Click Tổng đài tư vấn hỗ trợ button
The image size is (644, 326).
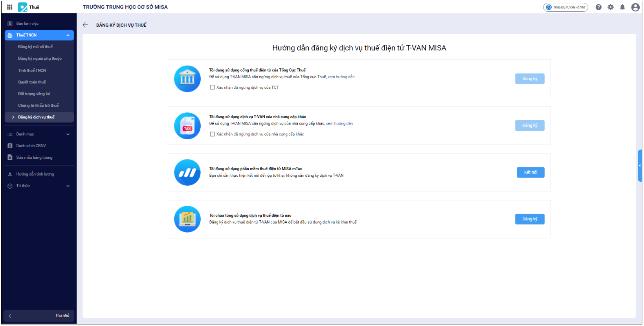565,7
